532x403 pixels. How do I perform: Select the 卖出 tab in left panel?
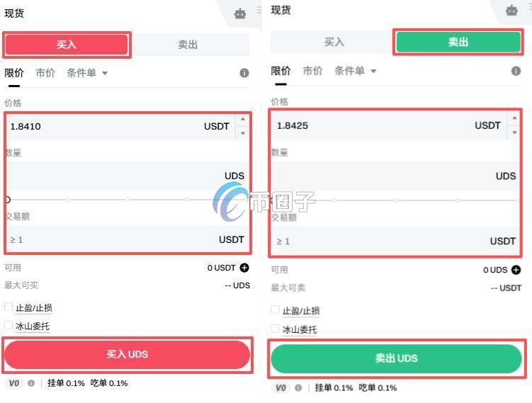coord(188,45)
